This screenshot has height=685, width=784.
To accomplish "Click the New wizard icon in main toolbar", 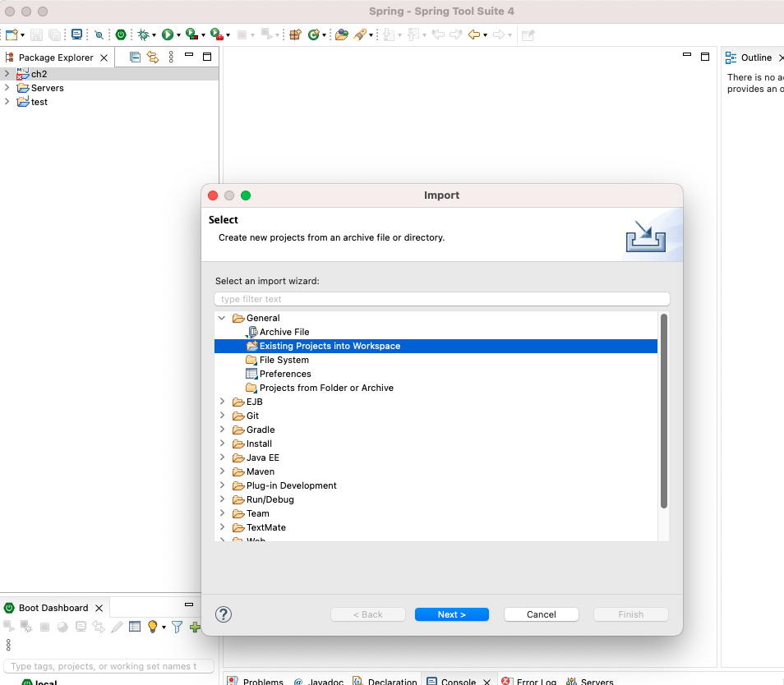I will point(12,34).
